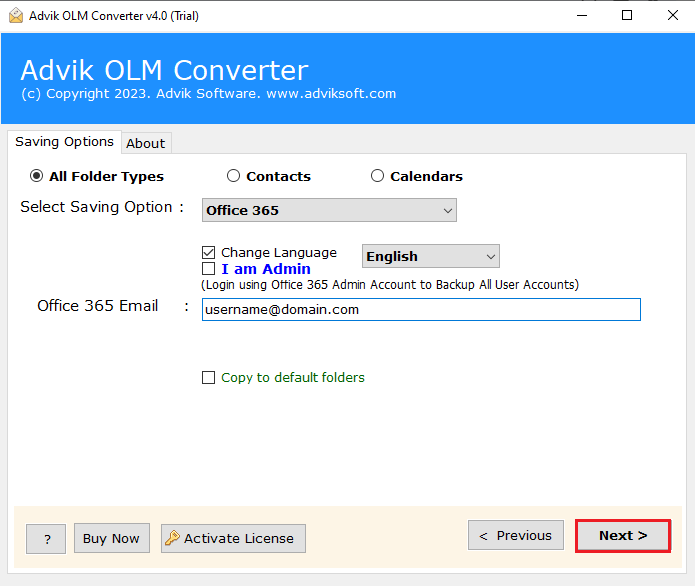Viewport: 695px width, 586px height.
Task: Switch to the Saving Options tab
Action: click(64, 142)
